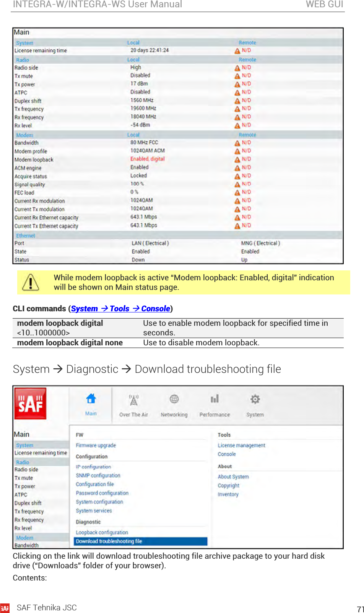This screenshot has width=364, height=613.
Task: Open System services menu entry
Action: tap(94, 511)
